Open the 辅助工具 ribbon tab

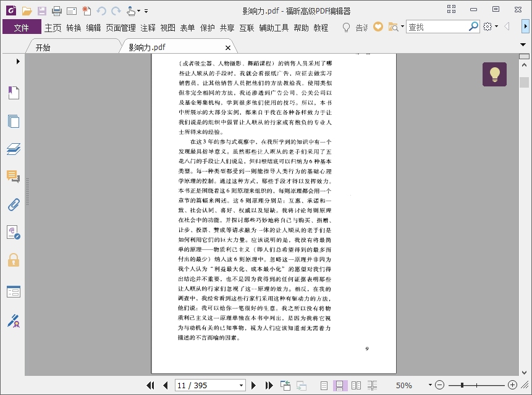(x=274, y=27)
